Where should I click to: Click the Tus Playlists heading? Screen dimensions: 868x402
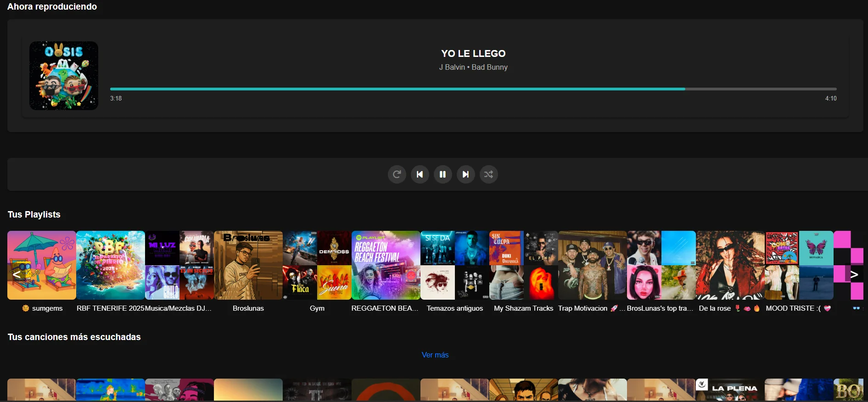(x=34, y=214)
